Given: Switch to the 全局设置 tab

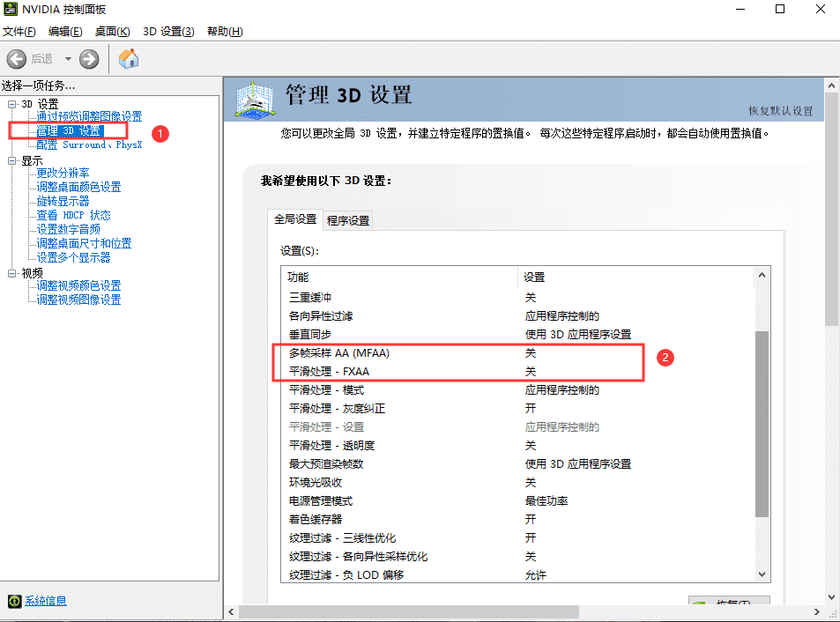Looking at the screenshot, I should pyautogui.click(x=295, y=219).
